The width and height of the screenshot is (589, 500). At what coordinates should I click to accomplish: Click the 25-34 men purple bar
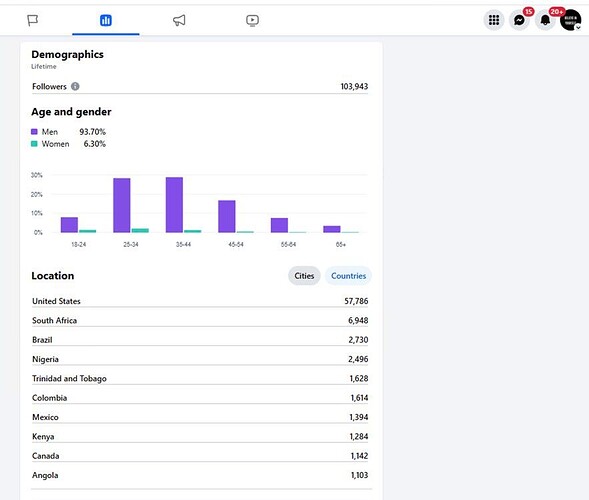click(x=122, y=205)
